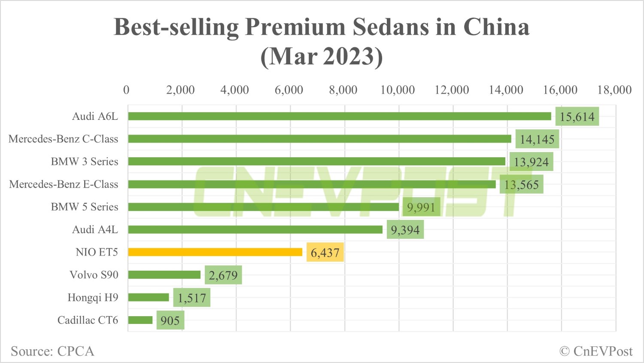644x363 pixels.
Task: Click the 18,000 axis tick label
Action: [614, 90]
